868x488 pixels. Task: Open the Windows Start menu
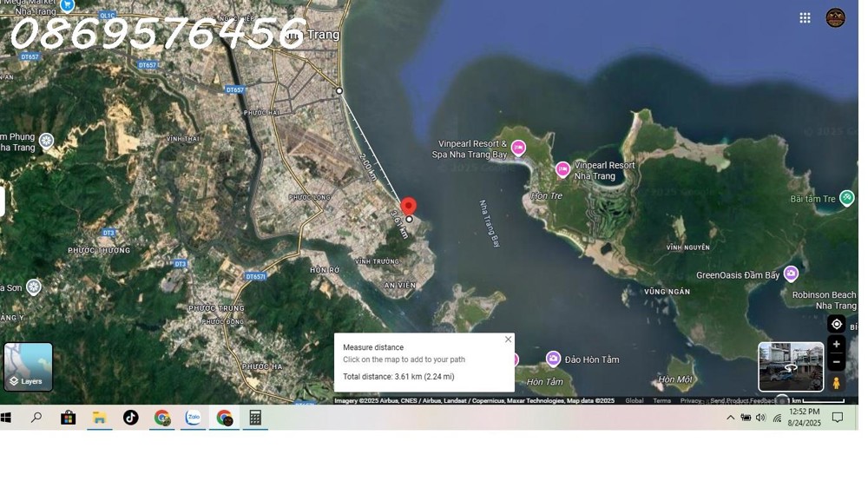5,418
